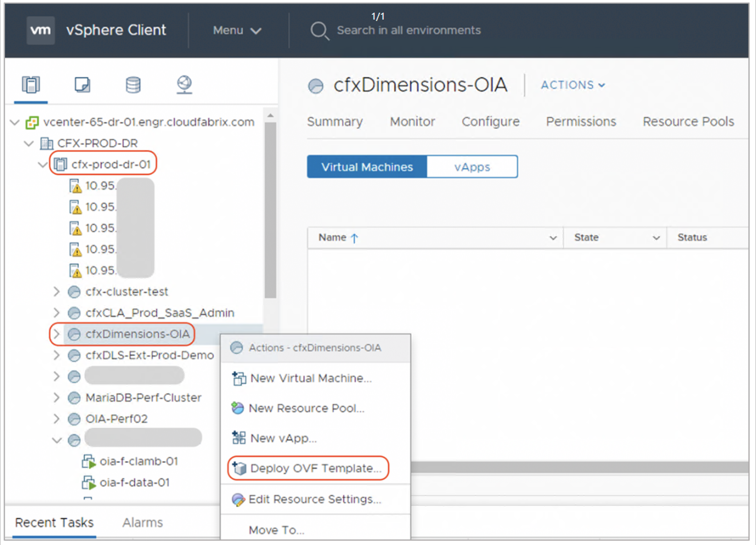Open the Menu dropdown

[237, 31]
